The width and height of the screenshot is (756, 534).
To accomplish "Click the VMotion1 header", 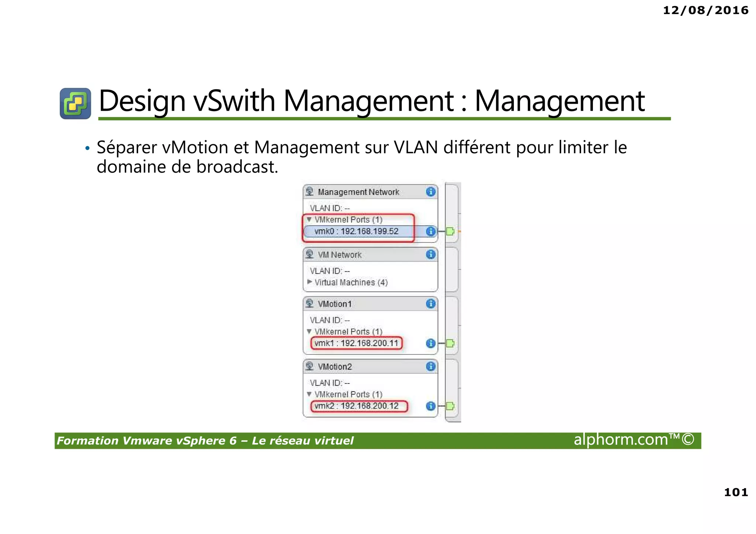I will (370, 304).
